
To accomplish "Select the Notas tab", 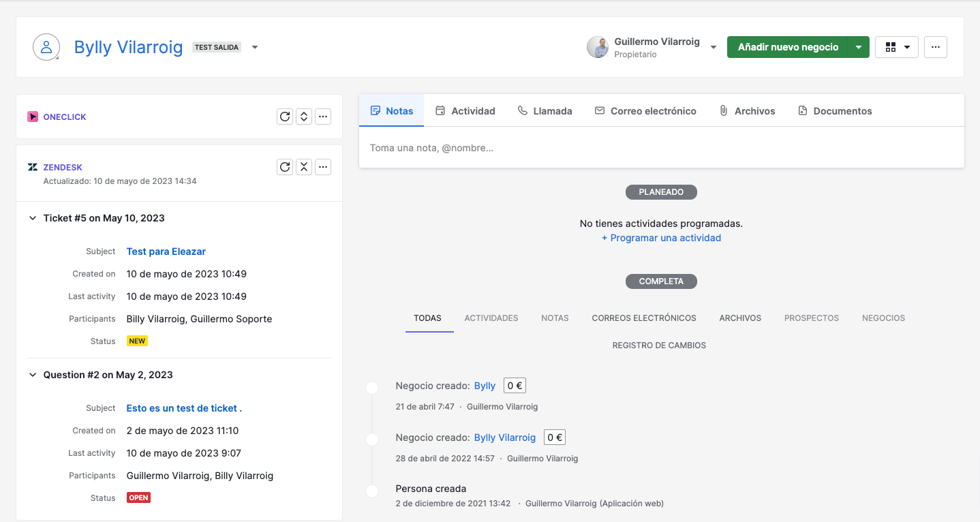I will (391, 110).
